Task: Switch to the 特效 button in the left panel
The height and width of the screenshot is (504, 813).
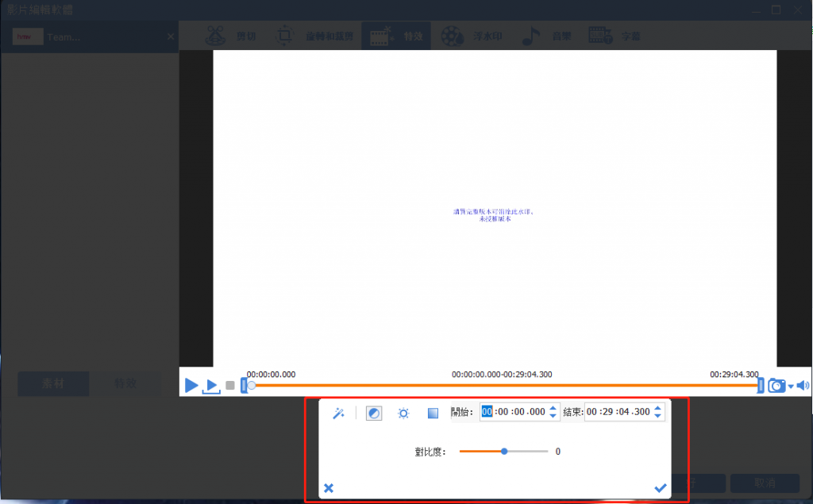Action: click(125, 383)
